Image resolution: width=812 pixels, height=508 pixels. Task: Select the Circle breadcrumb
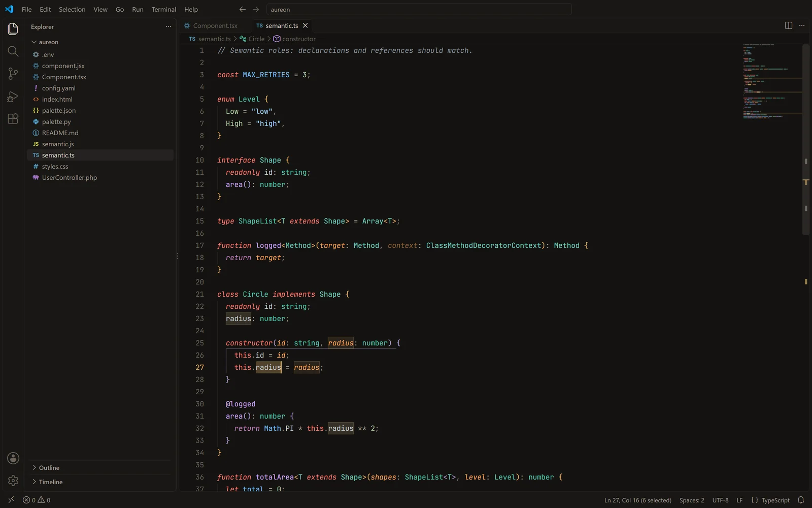pyautogui.click(x=252, y=39)
